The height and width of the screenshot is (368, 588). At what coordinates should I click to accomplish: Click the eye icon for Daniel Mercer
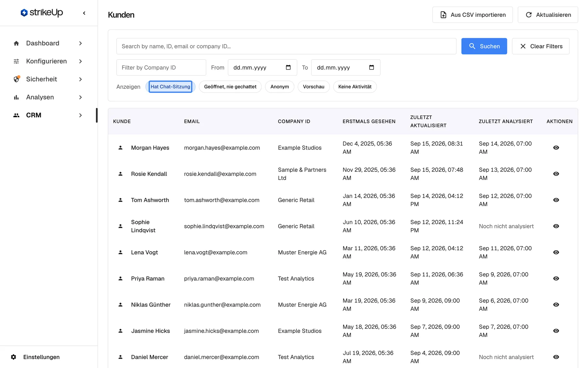(556, 357)
